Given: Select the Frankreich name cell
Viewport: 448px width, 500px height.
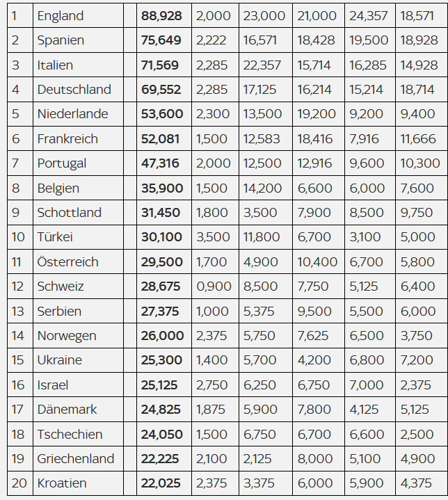Looking at the screenshot, I should pos(78,138).
